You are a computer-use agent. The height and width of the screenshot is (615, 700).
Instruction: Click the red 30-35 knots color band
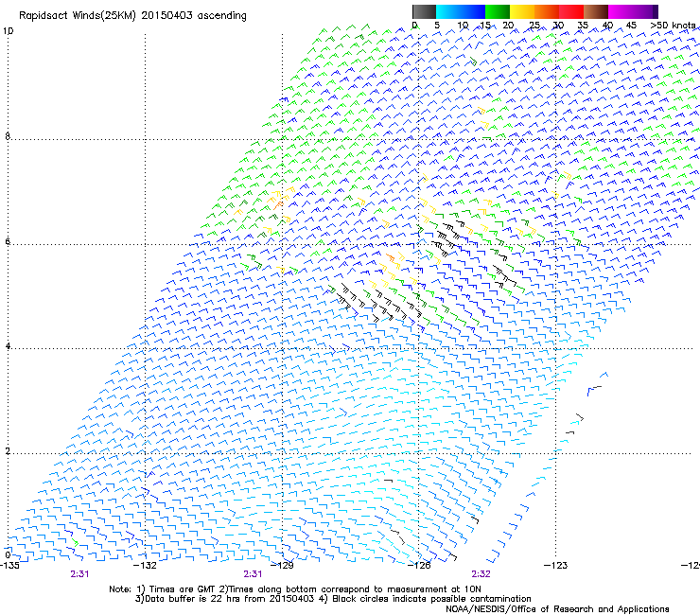point(571,11)
